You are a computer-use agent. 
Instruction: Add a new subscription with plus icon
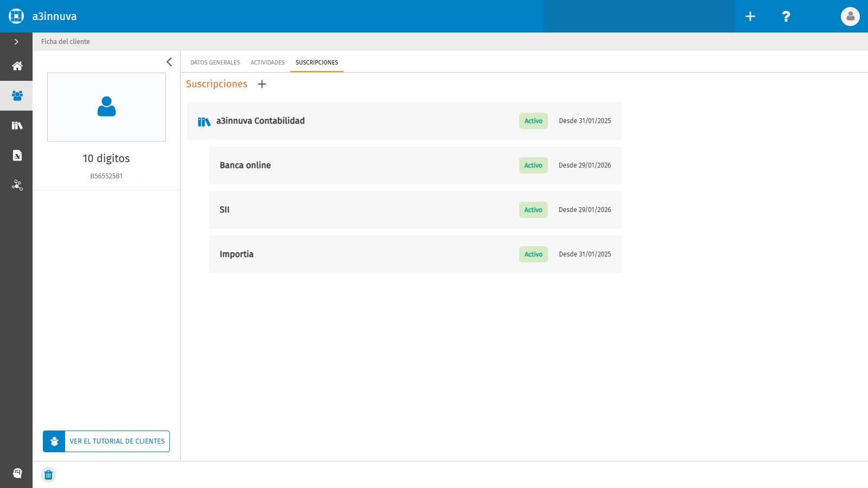tap(262, 84)
